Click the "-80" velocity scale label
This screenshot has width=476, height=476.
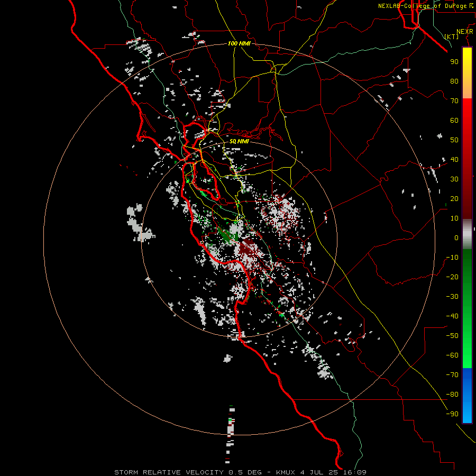coord(452,395)
